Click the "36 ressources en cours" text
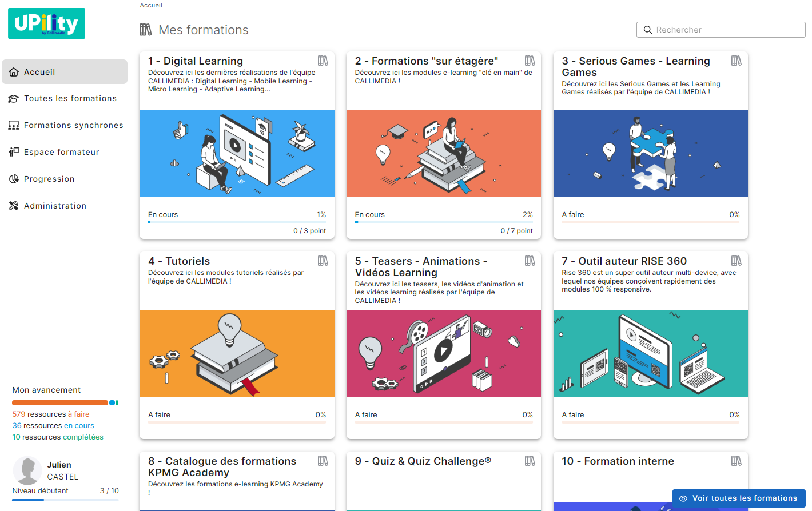Screen dimensions: 812x511 coord(53,426)
